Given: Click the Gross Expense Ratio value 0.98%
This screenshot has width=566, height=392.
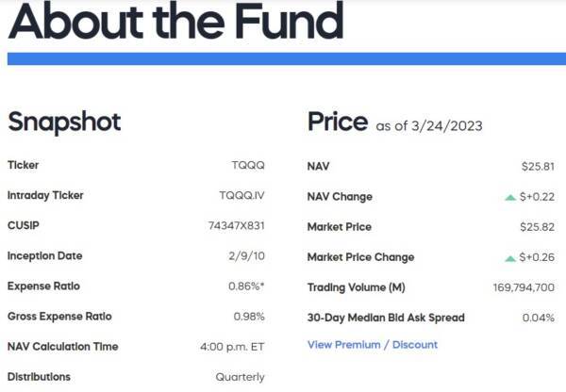Looking at the screenshot, I should [247, 317].
